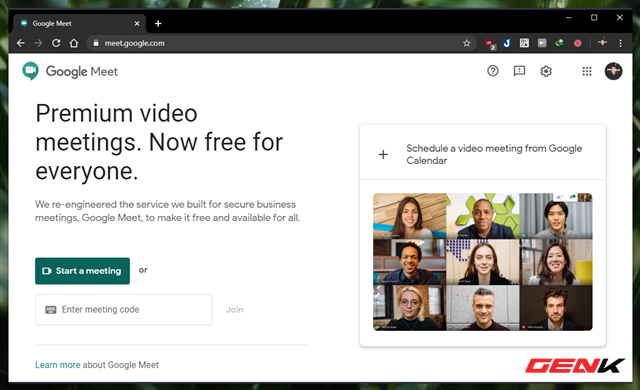Open the red circle extension icon

[x=578, y=43]
